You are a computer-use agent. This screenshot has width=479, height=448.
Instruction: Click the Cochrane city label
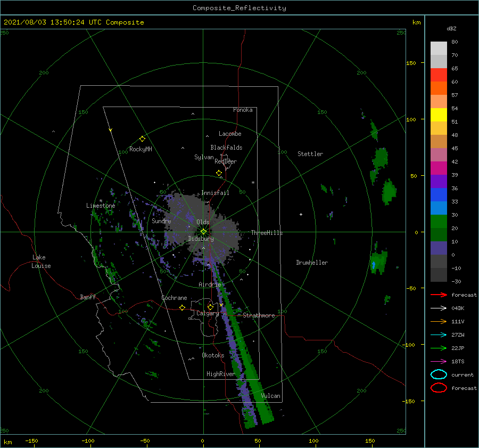tap(174, 298)
